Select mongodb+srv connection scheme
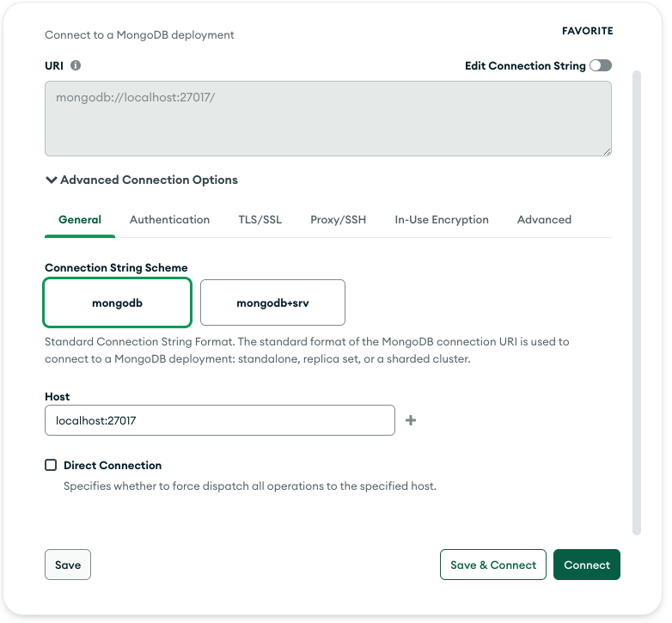This screenshot has height=623, width=672. 272,302
